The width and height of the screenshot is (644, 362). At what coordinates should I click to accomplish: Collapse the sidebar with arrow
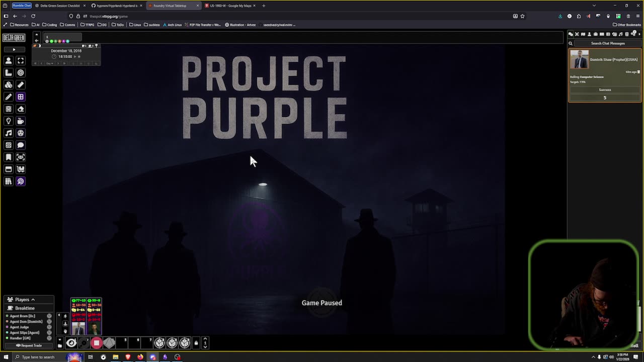639,34
